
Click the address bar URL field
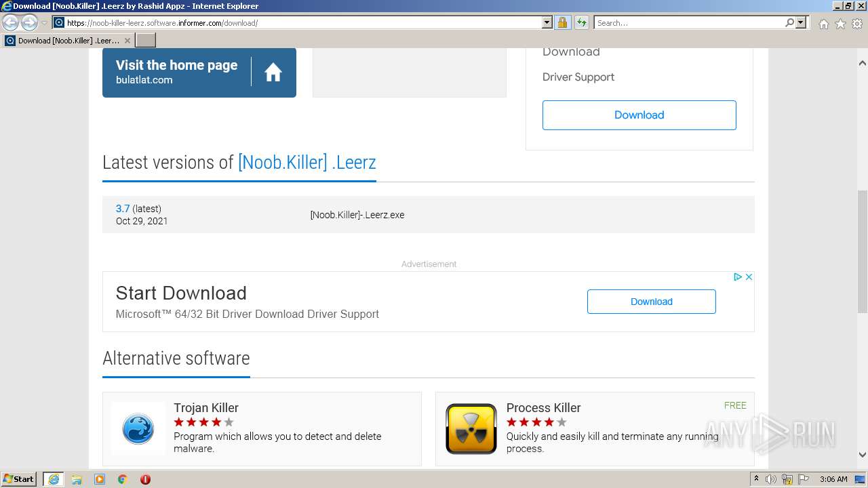(303, 22)
